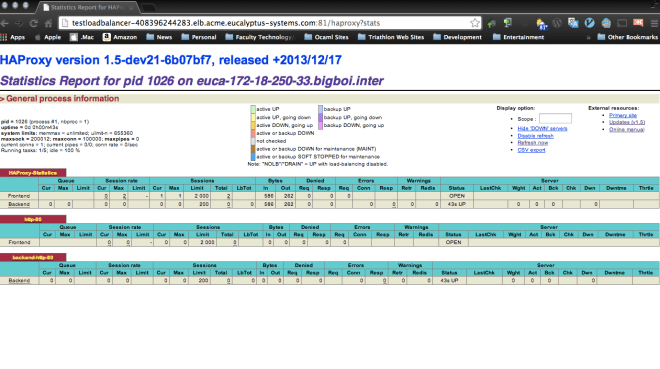Open the Apple bookmark
This screenshot has width=660, height=369.
[48, 37]
